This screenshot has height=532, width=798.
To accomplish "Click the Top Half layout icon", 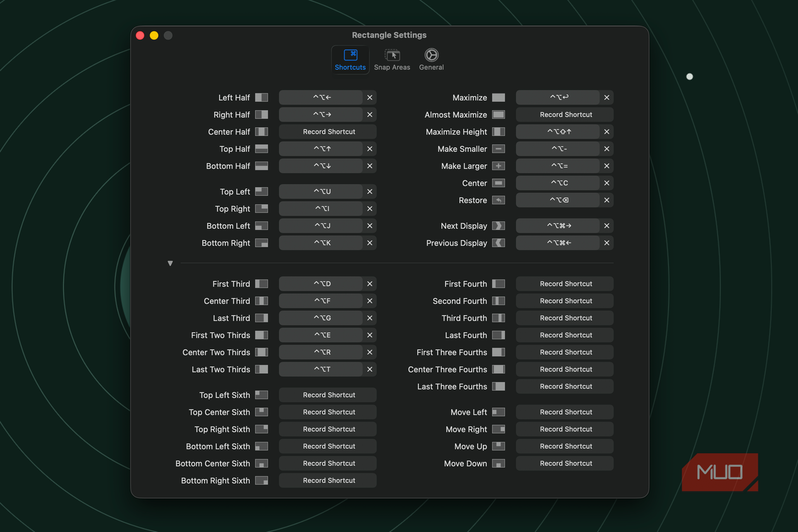I will [x=262, y=149].
